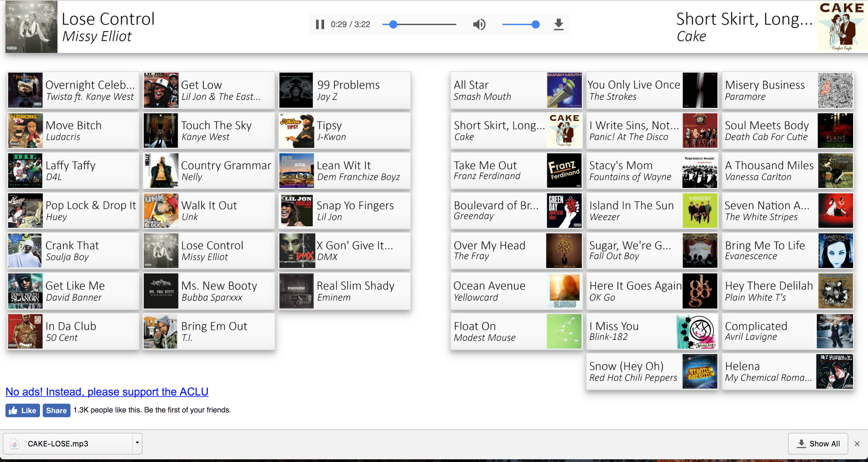
Task: Pause the playing mashup track
Action: coord(320,24)
